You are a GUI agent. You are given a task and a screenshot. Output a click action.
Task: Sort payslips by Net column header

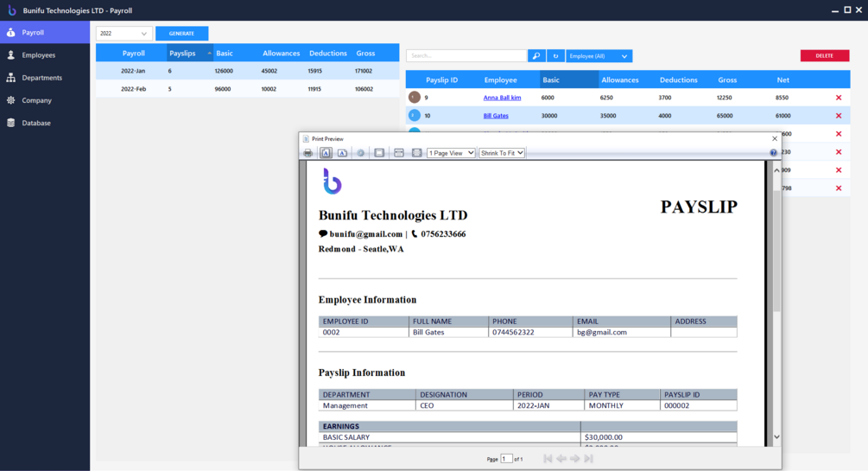[x=782, y=80]
